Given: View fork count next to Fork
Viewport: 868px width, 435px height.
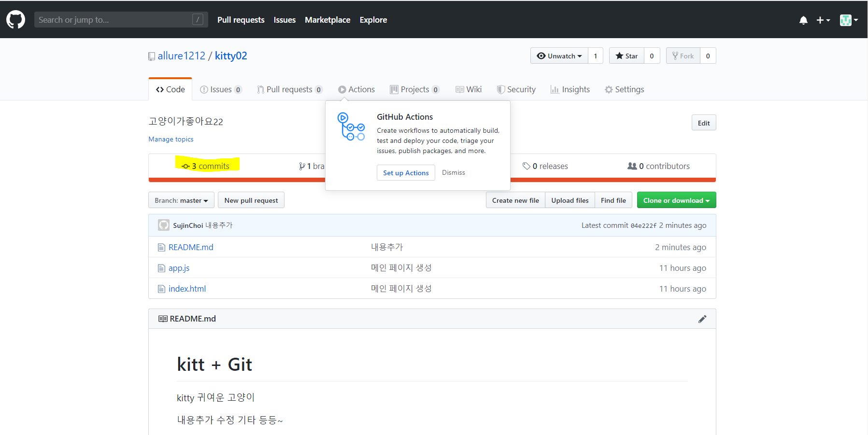Looking at the screenshot, I should tap(708, 56).
